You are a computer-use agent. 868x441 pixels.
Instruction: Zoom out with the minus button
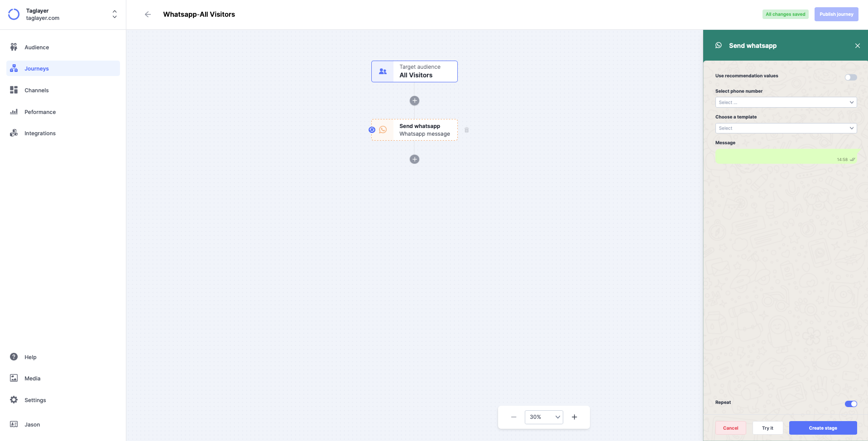513,417
